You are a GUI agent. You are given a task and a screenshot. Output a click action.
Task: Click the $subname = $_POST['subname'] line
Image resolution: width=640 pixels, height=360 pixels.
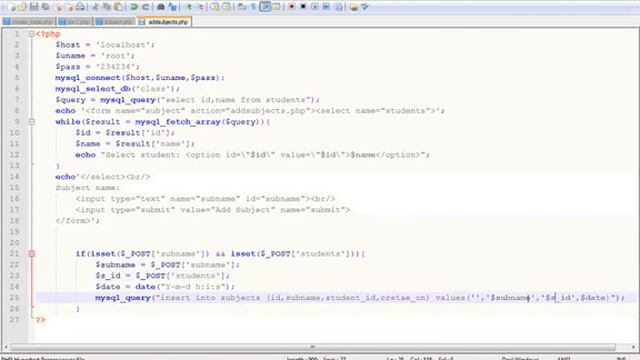(x=167, y=265)
